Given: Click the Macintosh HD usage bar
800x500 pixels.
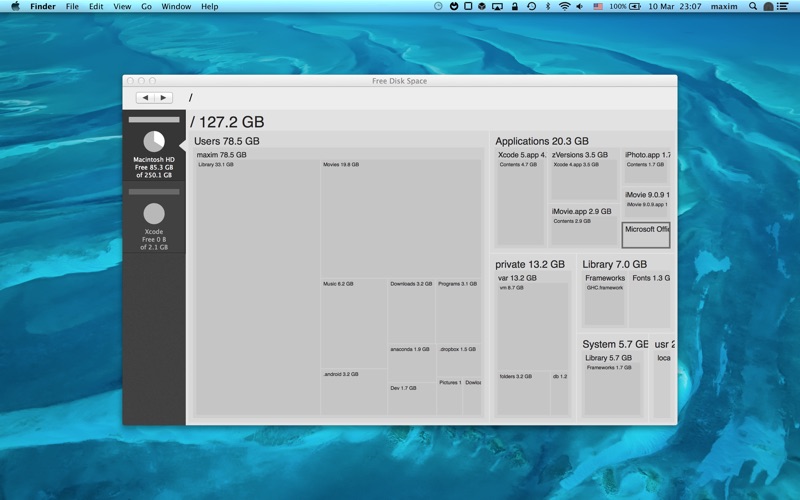Looking at the screenshot, I should (x=154, y=120).
